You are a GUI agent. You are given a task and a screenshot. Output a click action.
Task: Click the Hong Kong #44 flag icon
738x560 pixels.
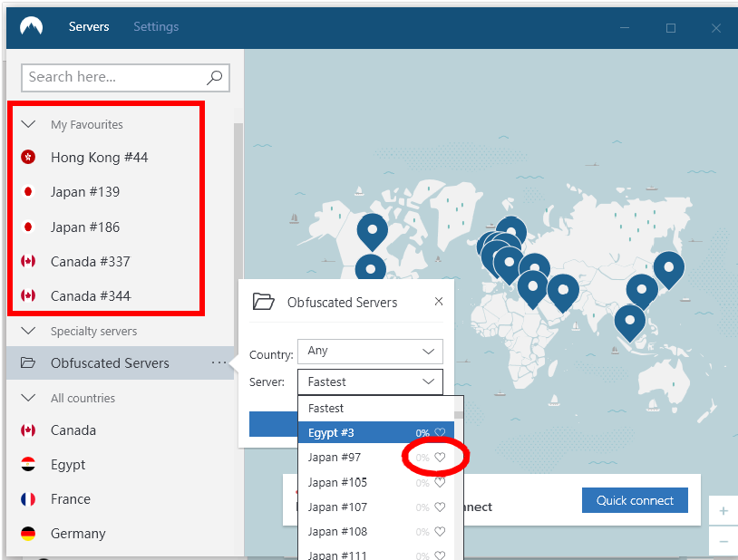[28, 158]
